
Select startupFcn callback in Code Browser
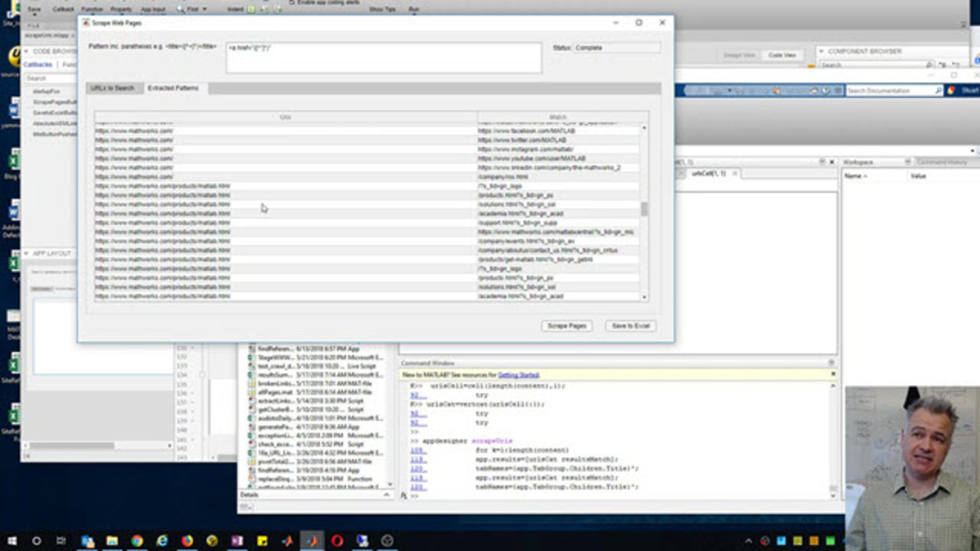click(46, 91)
